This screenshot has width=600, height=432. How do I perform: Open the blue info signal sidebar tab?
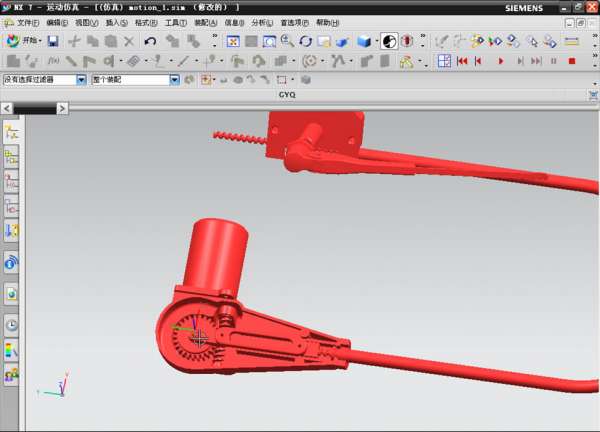point(11,263)
